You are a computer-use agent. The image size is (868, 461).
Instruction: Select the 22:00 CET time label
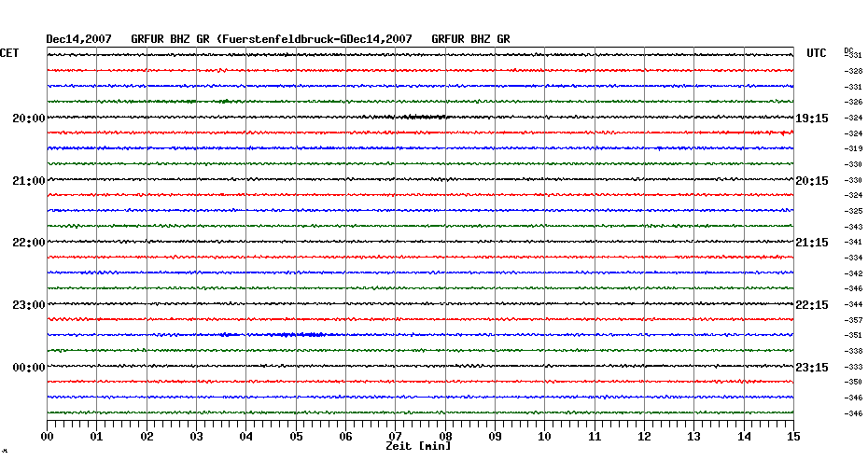(29, 243)
